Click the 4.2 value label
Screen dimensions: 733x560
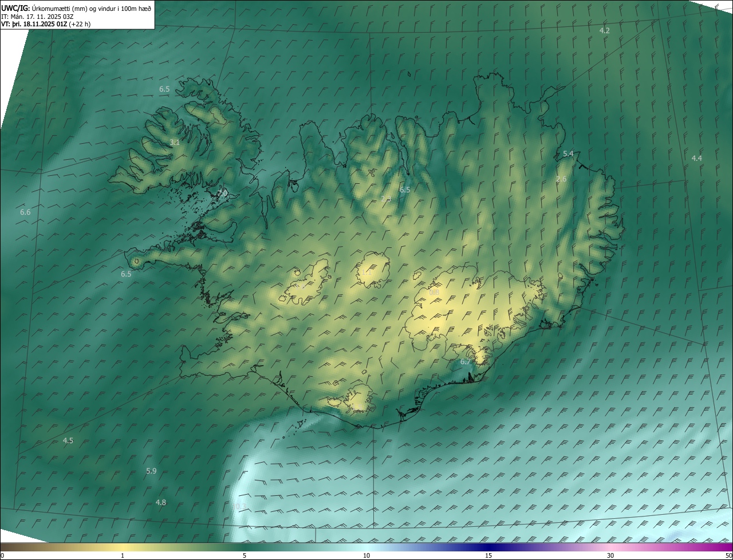coord(604,30)
